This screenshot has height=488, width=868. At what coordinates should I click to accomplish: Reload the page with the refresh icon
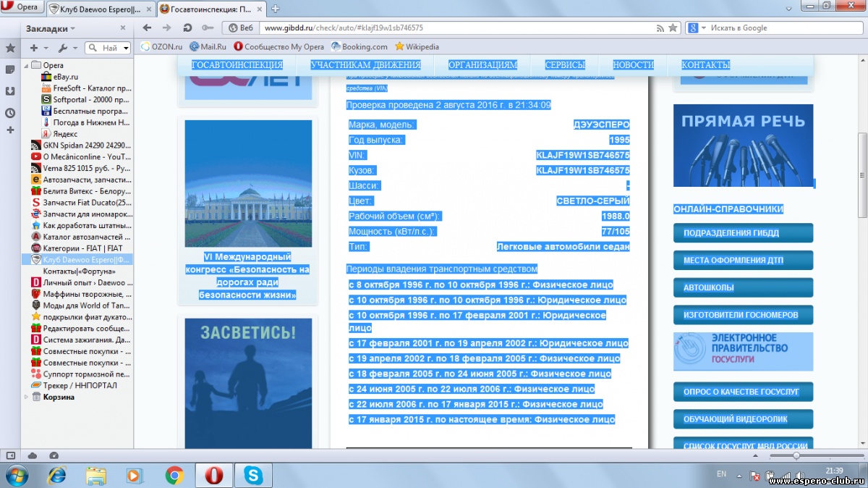click(187, 28)
